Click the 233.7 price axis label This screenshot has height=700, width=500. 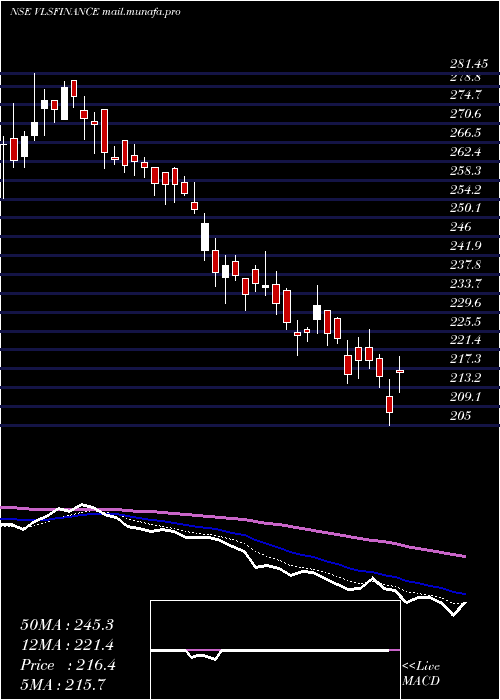[466, 284]
